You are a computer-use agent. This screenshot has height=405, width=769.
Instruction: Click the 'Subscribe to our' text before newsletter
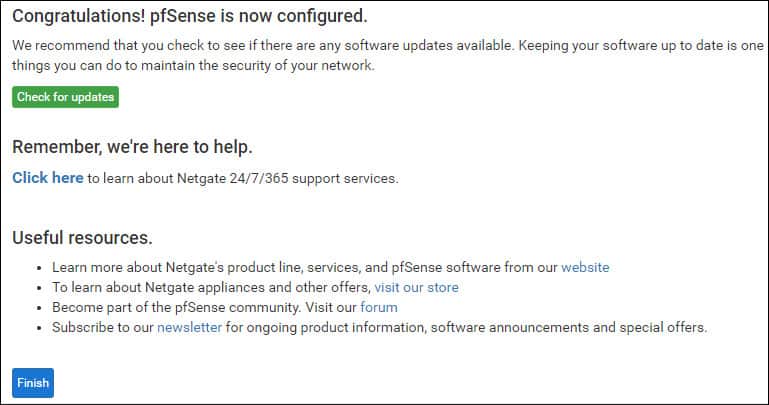coord(103,327)
